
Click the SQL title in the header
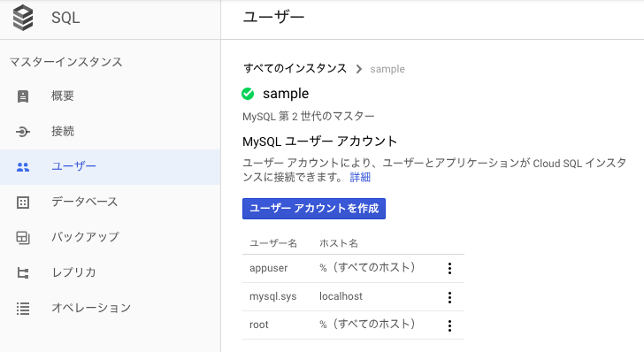click(65, 18)
